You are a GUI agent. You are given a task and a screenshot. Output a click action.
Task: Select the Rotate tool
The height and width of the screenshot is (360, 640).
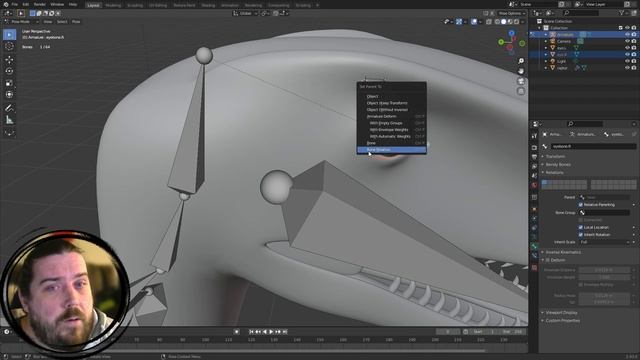click(9, 71)
